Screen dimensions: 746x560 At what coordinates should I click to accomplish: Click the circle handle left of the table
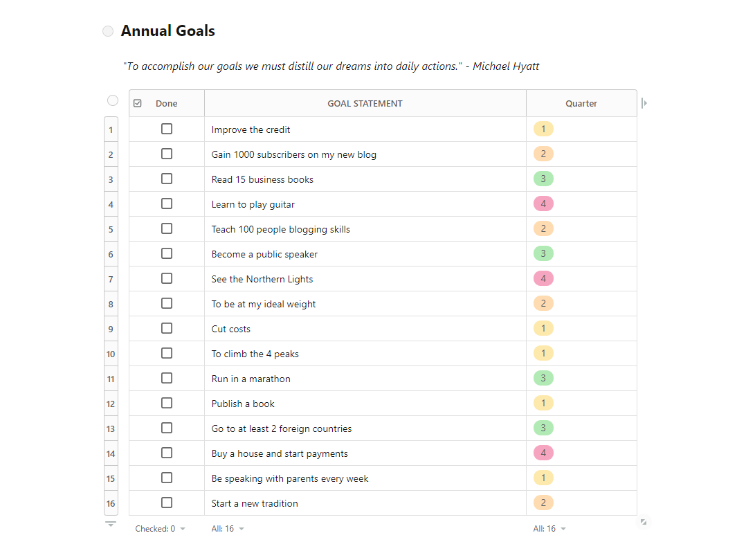click(113, 100)
